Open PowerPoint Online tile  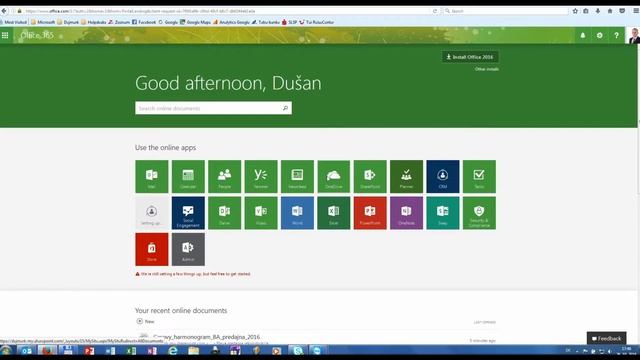(x=370, y=213)
